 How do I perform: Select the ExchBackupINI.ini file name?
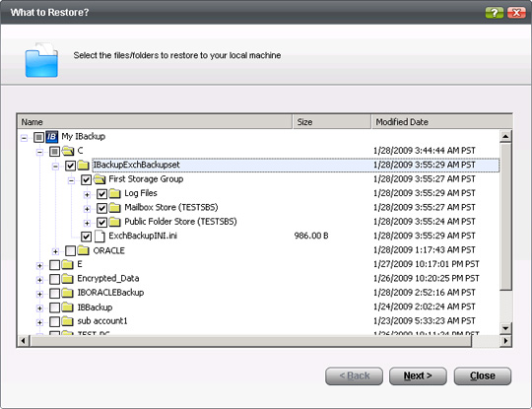pyautogui.click(x=143, y=236)
